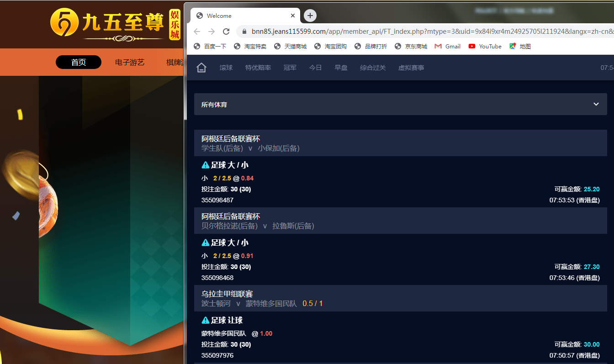Click the home icon in betting navigation
This screenshot has height=364, width=614.
coord(201,68)
